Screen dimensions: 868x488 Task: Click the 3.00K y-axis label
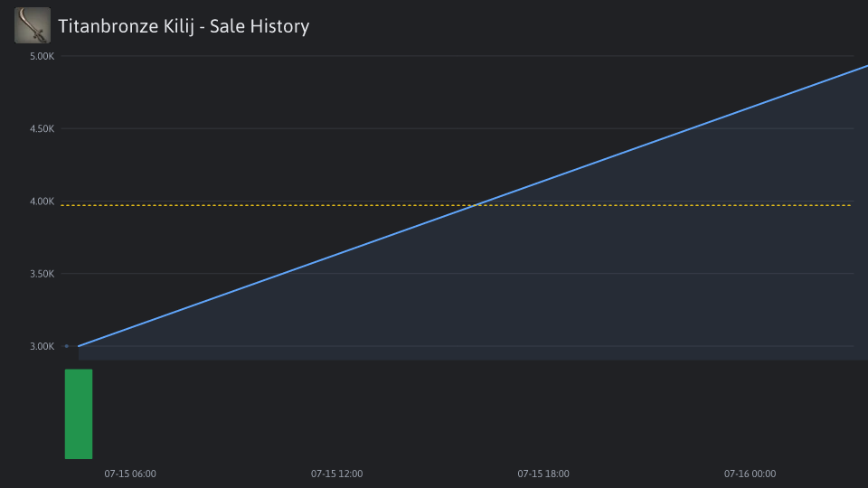(x=42, y=346)
